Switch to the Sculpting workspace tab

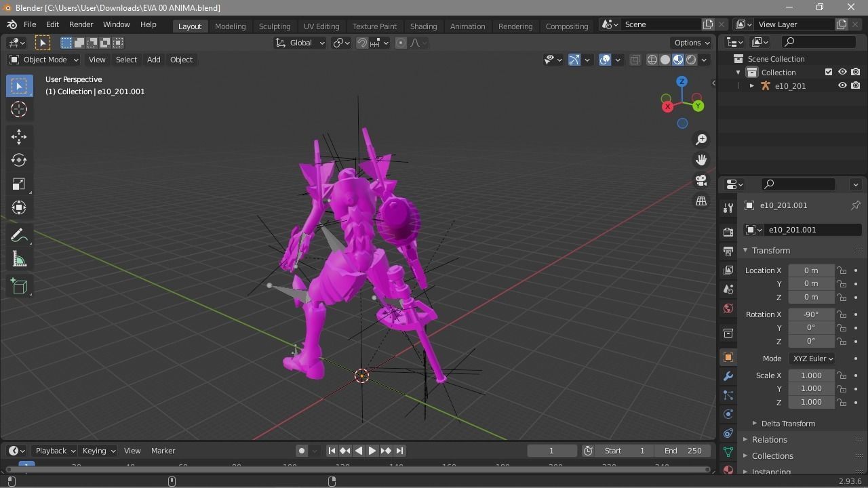pyautogui.click(x=275, y=26)
